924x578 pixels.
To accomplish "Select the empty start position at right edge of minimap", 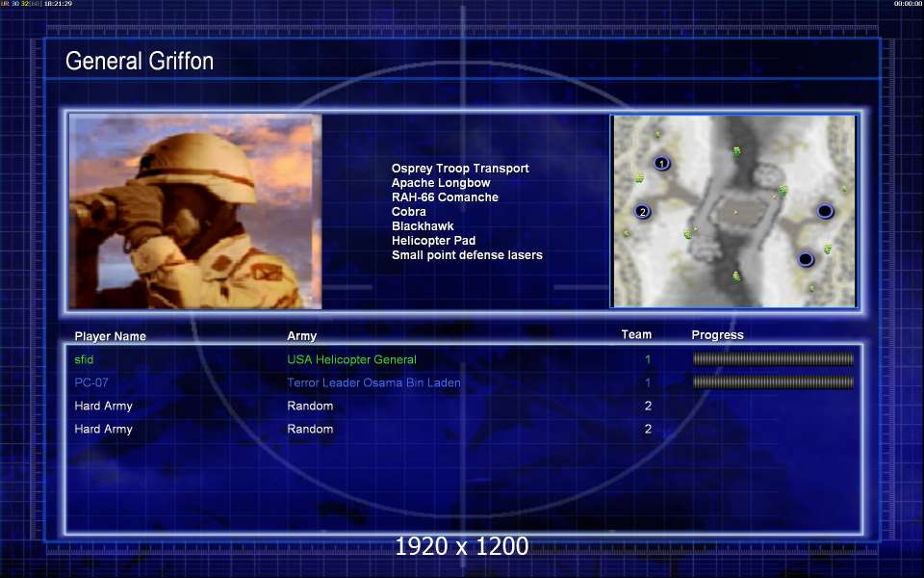I will pos(825,211).
